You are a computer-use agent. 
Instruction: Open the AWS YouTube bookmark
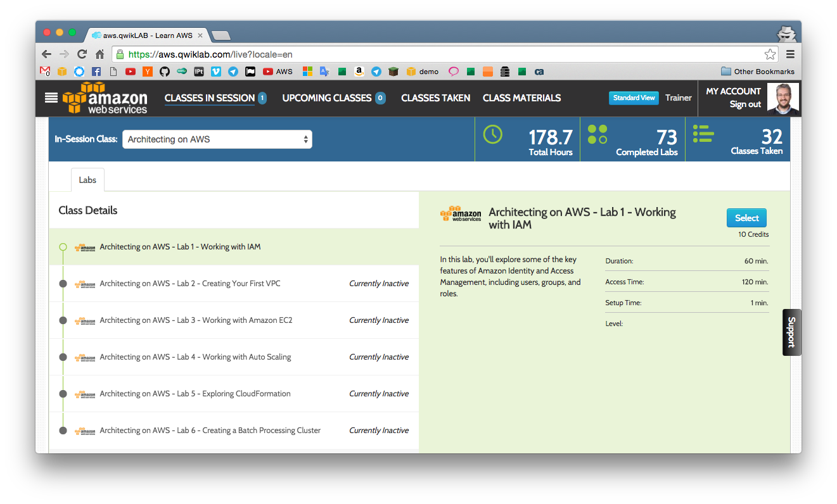(x=278, y=72)
